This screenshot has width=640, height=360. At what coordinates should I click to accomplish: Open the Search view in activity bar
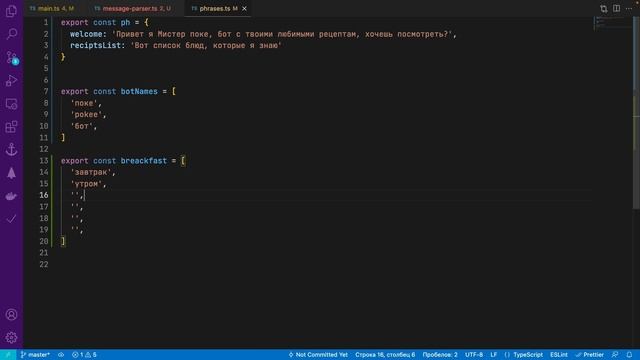tap(11, 34)
